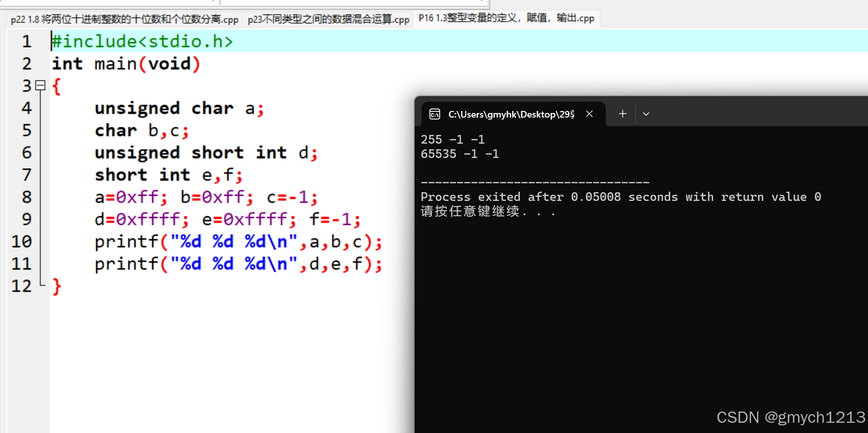Click the unsigned short int d; line
Viewport: 868px width, 433px height.
207,153
